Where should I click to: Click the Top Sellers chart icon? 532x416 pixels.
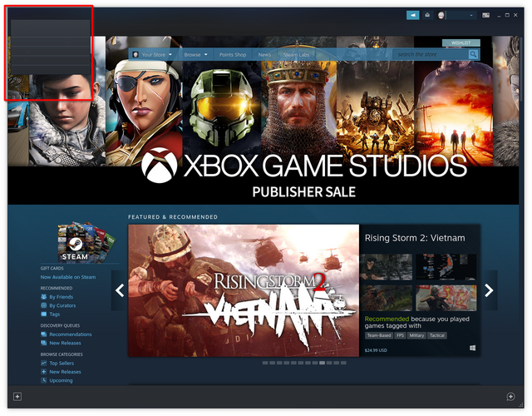pos(44,363)
